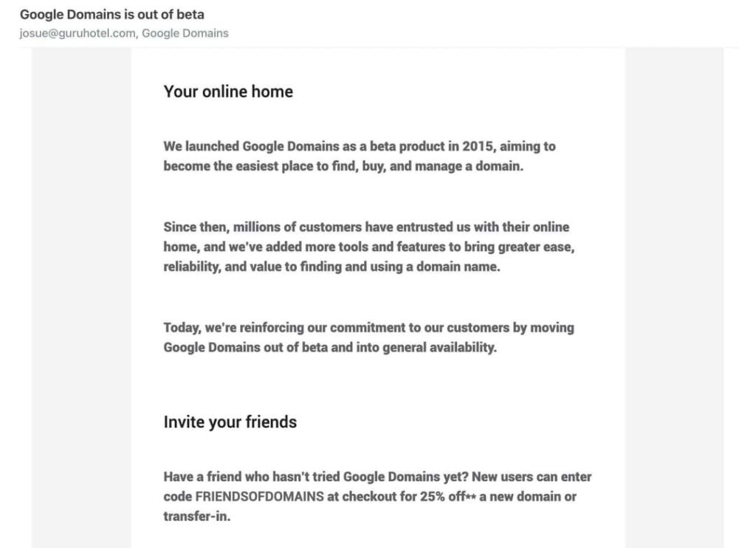This screenshot has height=548, width=756.
Task: Select the sender address josue@guruhotel.com
Action: 78,33
